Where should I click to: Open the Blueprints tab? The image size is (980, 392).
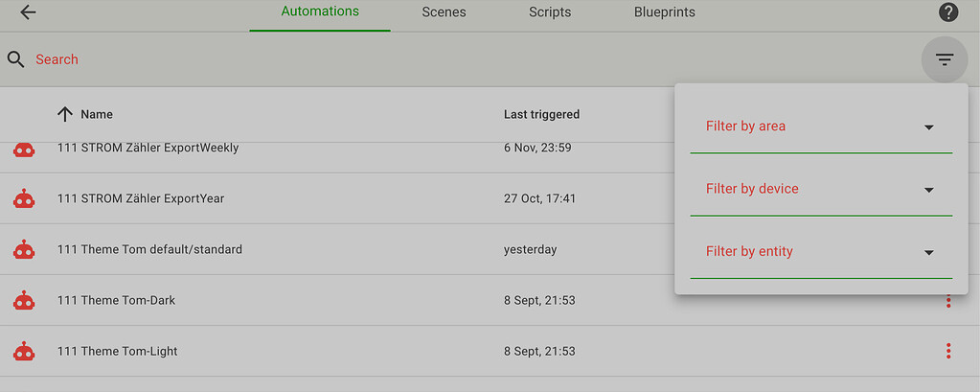[665, 12]
